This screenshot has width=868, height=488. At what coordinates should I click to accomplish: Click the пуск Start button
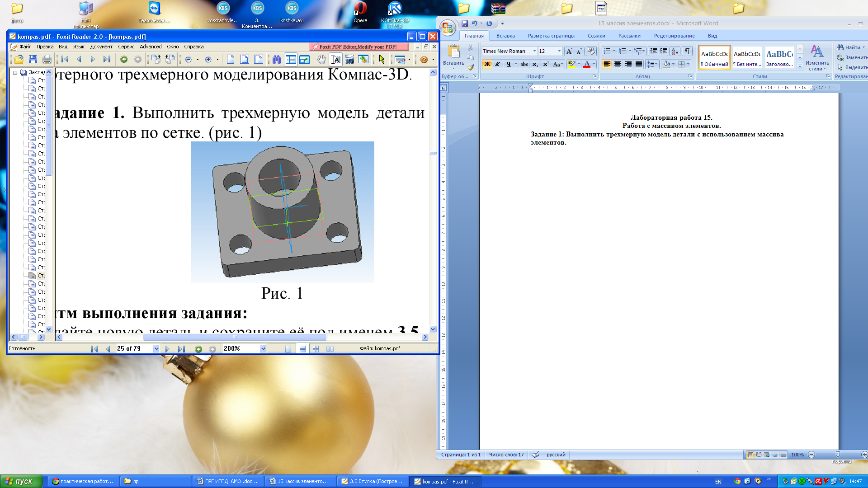(x=21, y=482)
